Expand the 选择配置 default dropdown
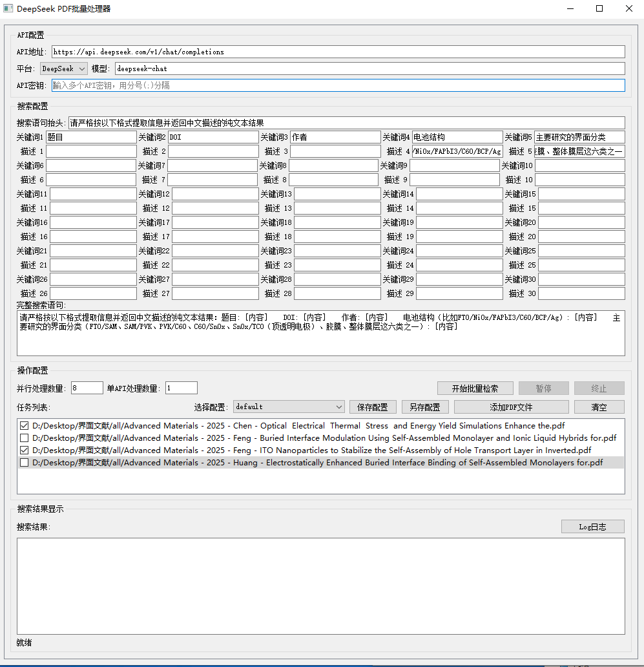 289,407
